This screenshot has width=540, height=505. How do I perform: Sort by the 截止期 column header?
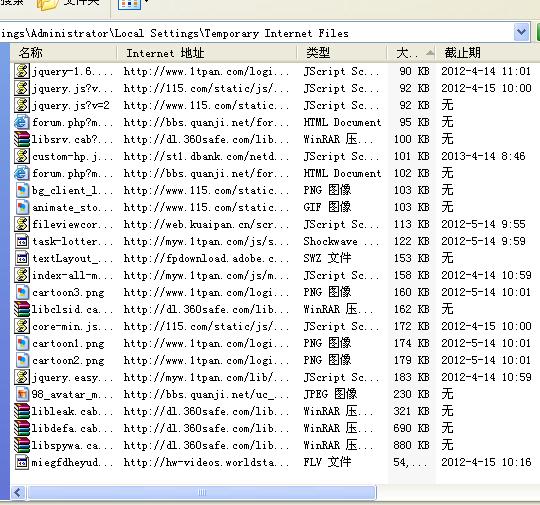click(488, 53)
